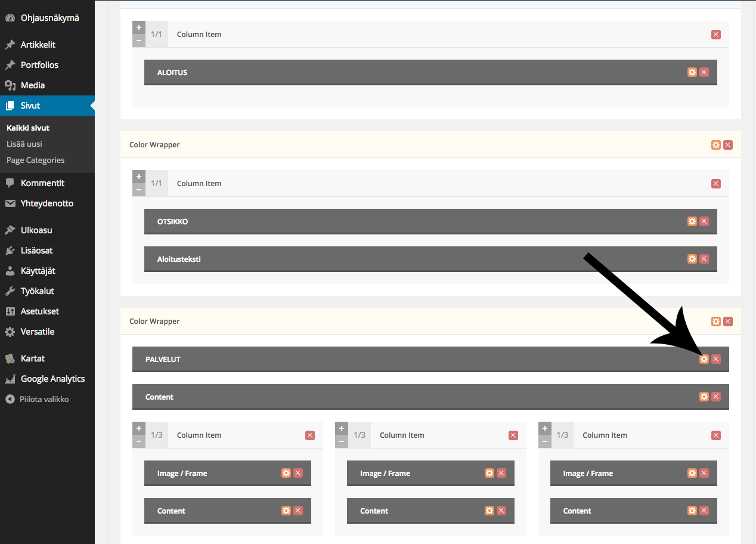Viewport: 756px width, 544px height.
Task: Open Kartat menu item
Action: pyautogui.click(x=47, y=358)
